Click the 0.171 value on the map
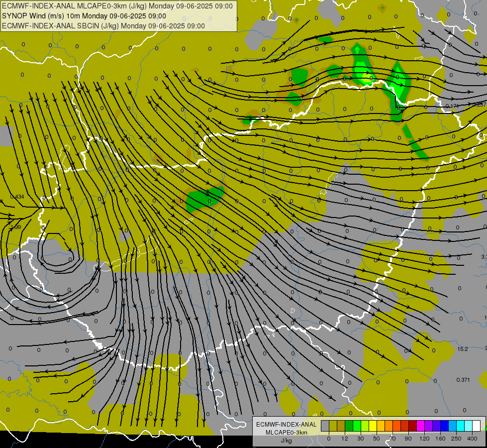Viewport: 487px width, 448px height. click(x=452, y=106)
